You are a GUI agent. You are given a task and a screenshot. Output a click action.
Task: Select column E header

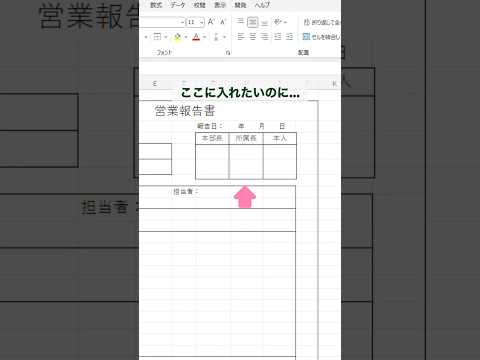click(154, 83)
